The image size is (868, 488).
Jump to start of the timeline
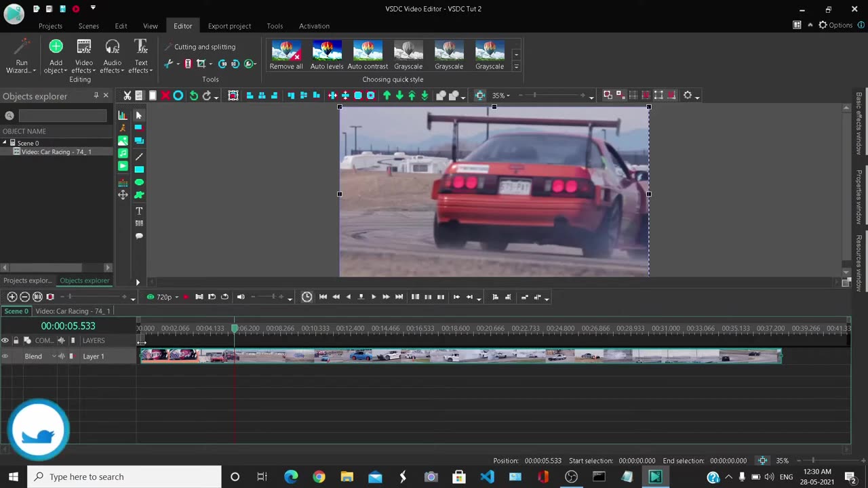click(x=323, y=297)
